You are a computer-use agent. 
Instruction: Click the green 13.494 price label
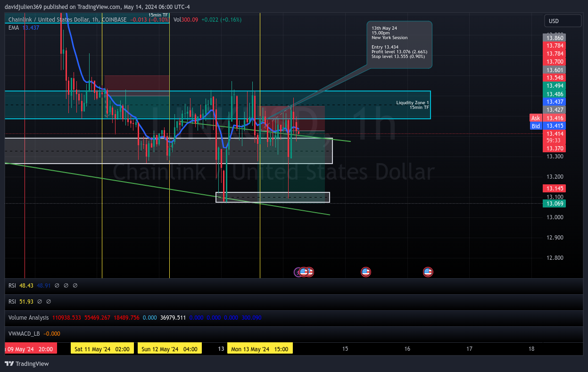pos(555,86)
